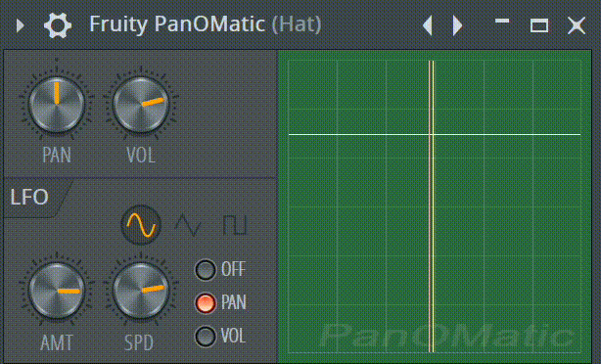Click the green pan/volume XY display

(x=435, y=206)
